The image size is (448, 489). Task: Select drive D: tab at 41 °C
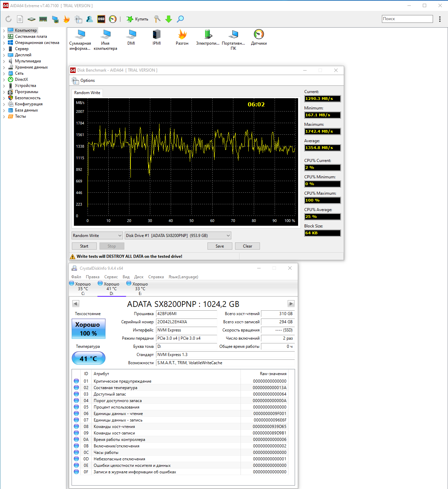[111, 288]
